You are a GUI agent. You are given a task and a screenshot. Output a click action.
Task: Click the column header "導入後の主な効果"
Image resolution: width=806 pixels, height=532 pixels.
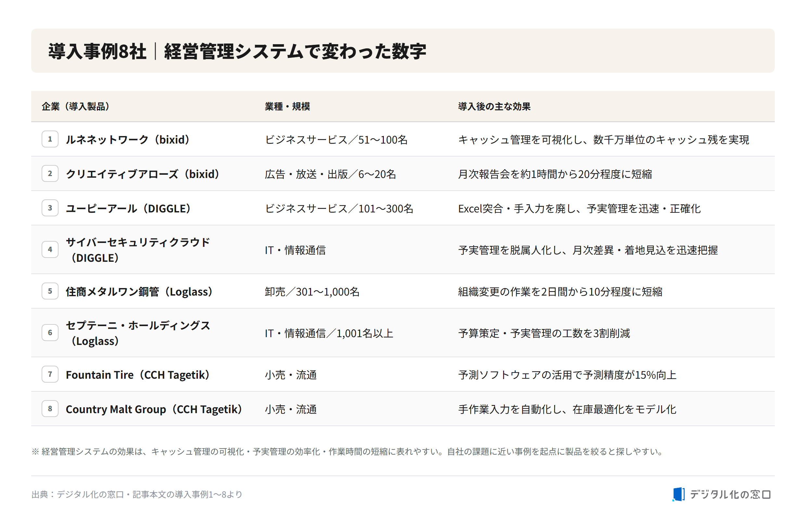pos(494,107)
